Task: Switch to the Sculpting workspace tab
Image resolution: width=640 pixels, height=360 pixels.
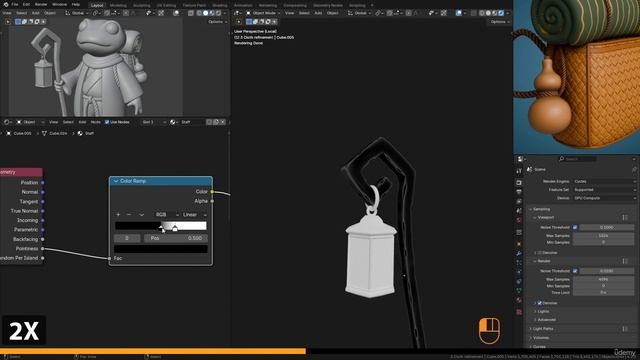Action: (142, 5)
